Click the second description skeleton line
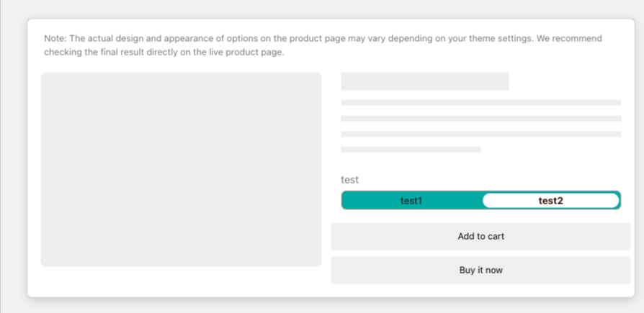This screenshot has width=644, height=313. (480, 118)
